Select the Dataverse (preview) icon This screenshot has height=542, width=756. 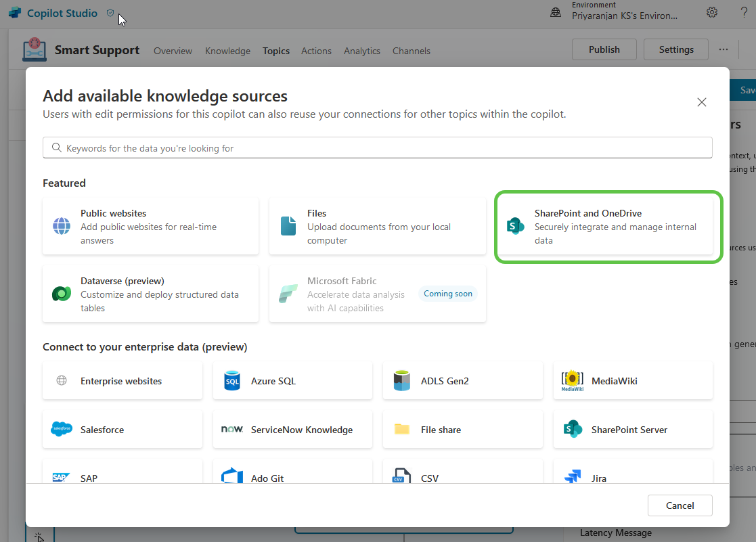[x=62, y=294]
